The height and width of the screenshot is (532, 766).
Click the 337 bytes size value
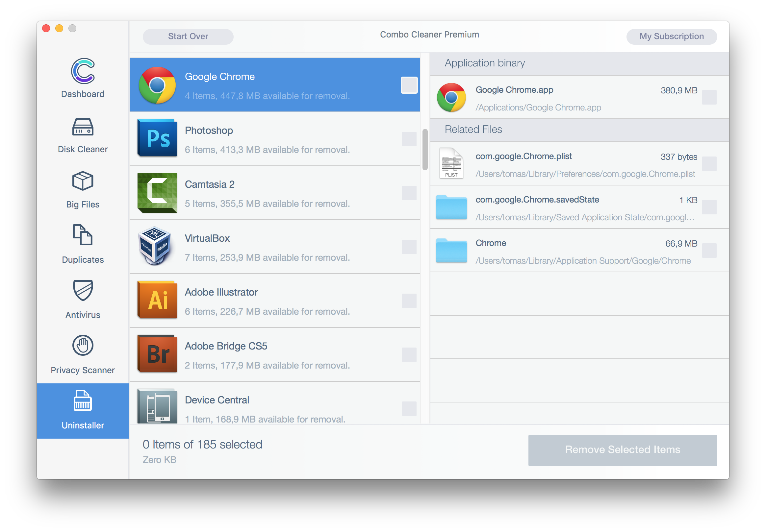tap(678, 157)
